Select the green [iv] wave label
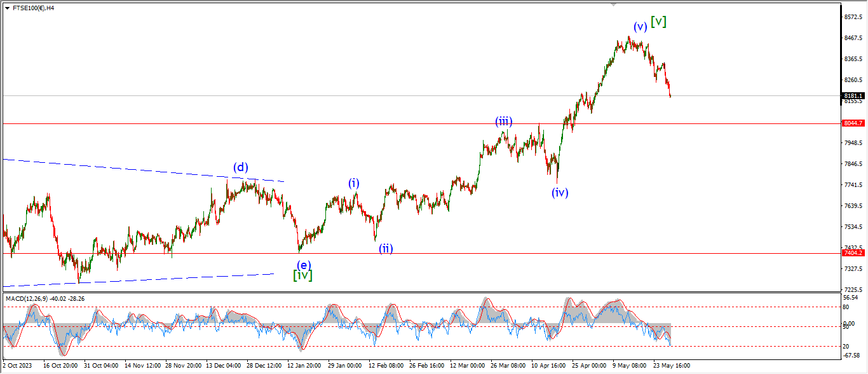Image resolution: width=868 pixels, height=374 pixels. [x=302, y=275]
